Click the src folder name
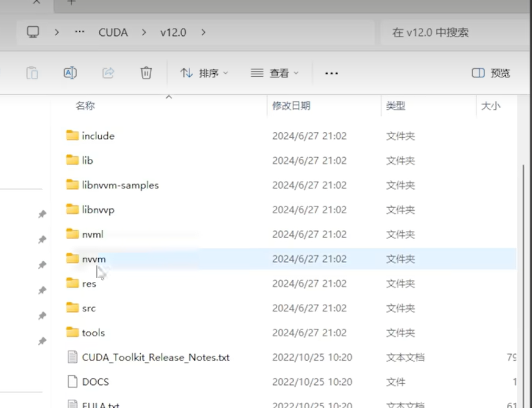 89,308
